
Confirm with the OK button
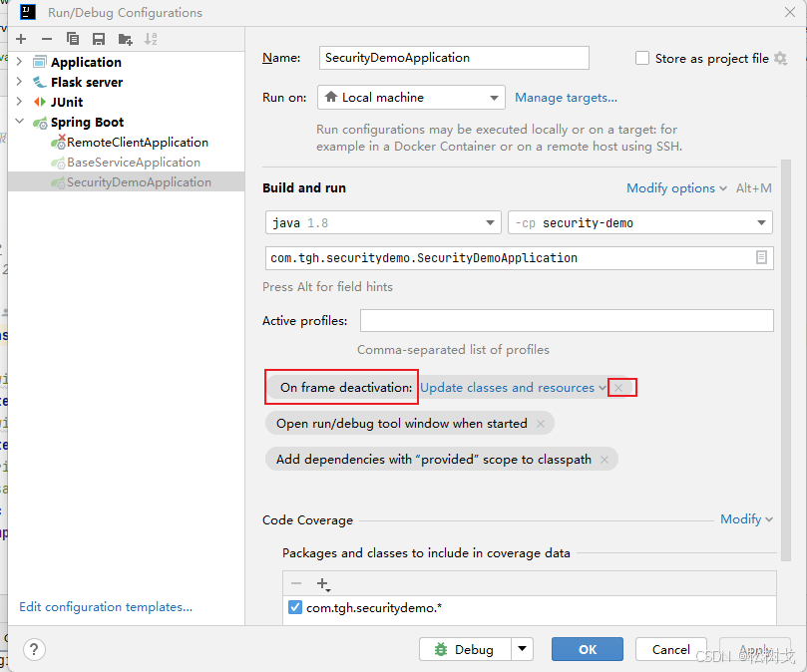(x=588, y=649)
